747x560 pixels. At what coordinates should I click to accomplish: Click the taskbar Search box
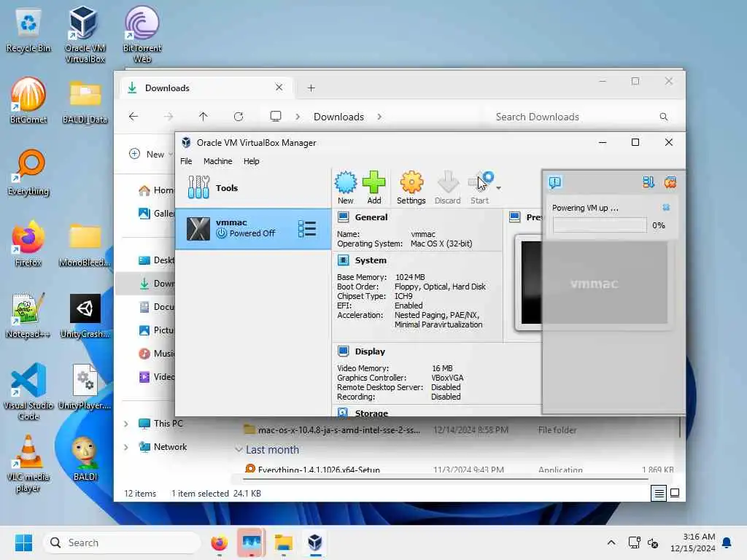click(x=122, y=542)
